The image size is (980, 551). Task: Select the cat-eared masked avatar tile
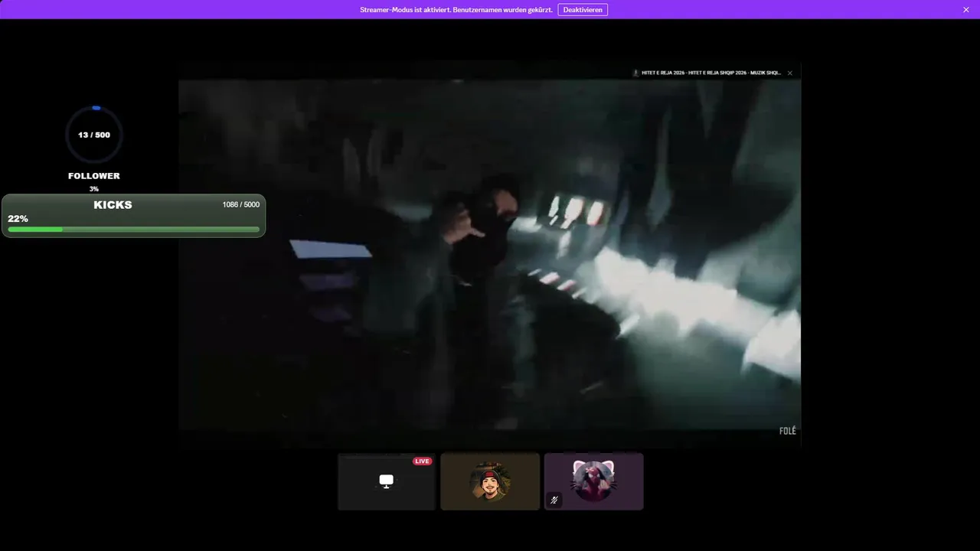click(x=593, y=481)
